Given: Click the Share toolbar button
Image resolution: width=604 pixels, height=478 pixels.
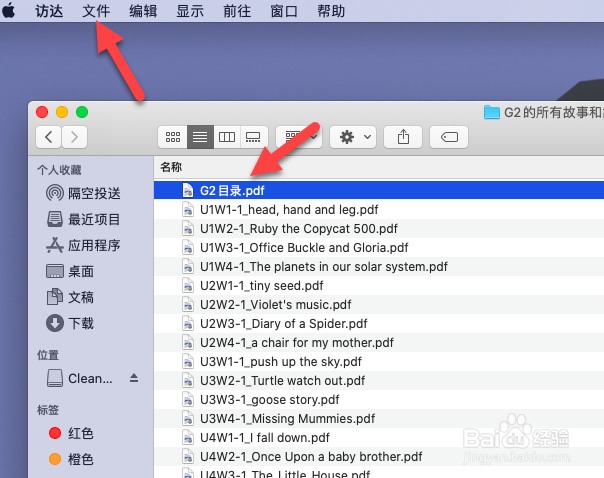Looking at the screenshot, I should (403, 137).
